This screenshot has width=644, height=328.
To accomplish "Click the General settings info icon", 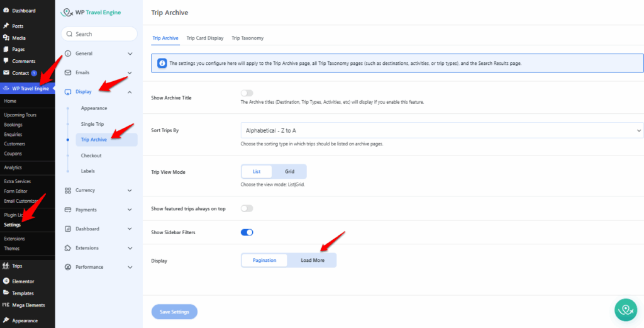I will tap(68, 54).
